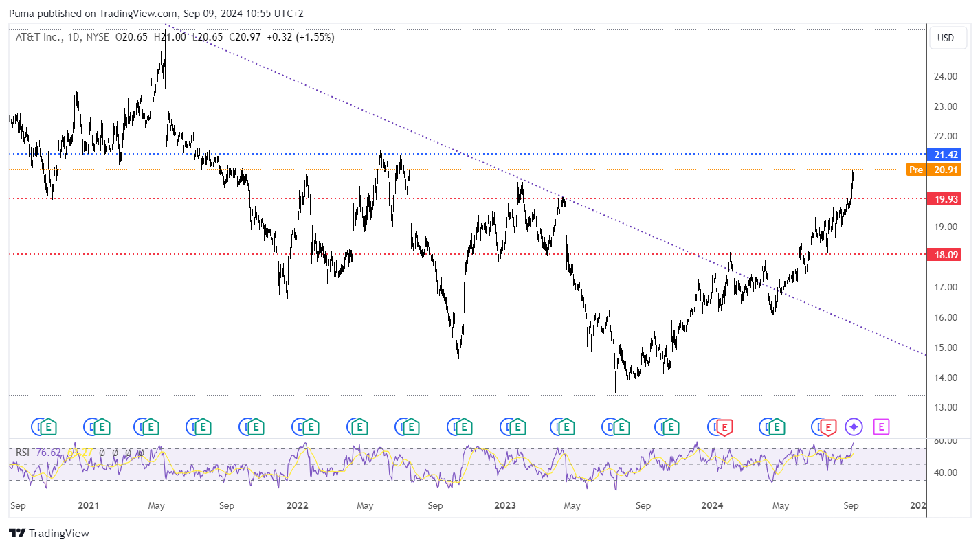Click the AT&T Inc., 1D, NYSE symbol title
Viewport: 980px width, 548px height.
pos(63,37)
